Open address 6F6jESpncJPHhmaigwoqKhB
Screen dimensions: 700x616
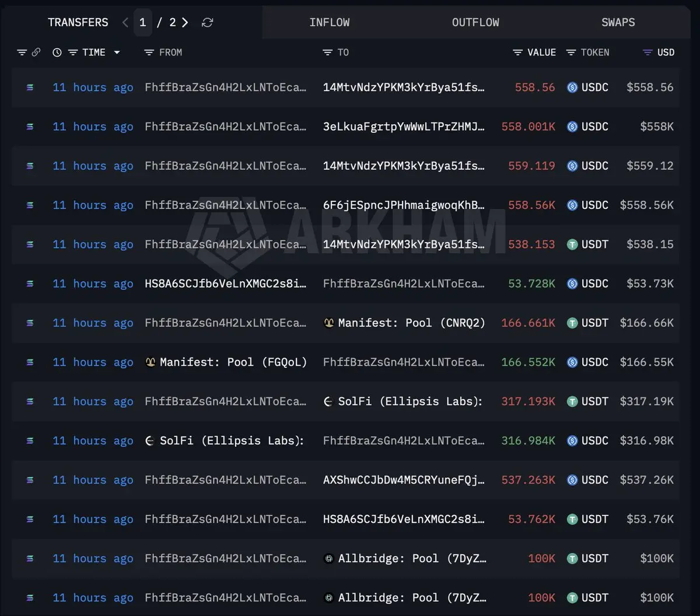[404, 205]
